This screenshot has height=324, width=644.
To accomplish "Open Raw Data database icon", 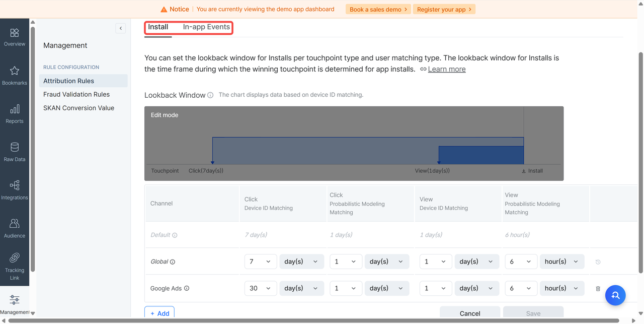I will tap(15, 148).
